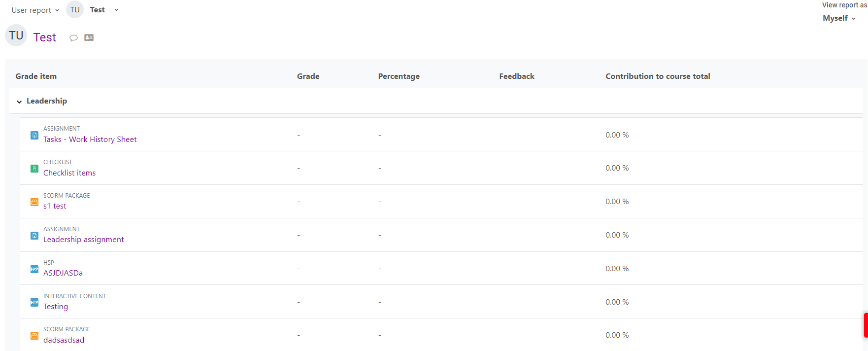This screenshot has width=868, height=351.
Task: Collapse the Leadership category chevron
Action: [19, 102]
